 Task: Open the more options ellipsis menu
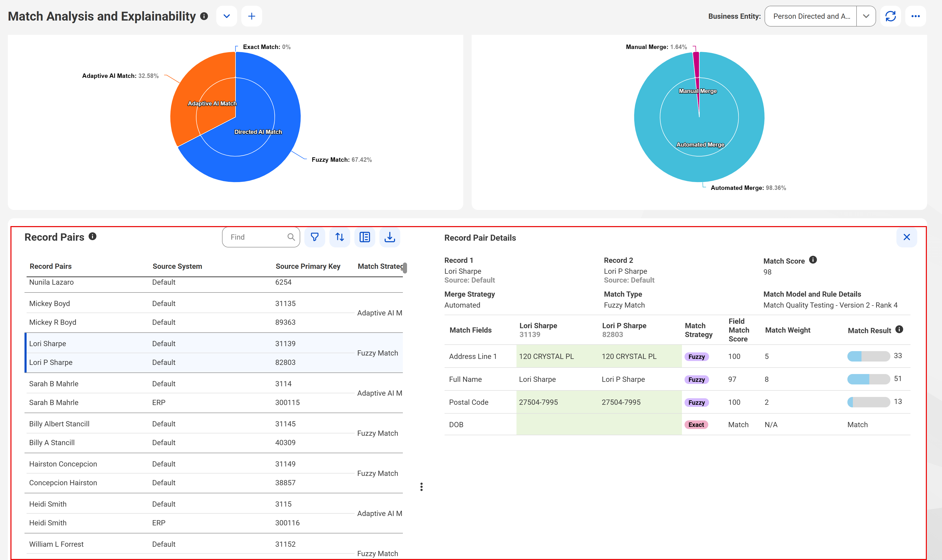tap(916, 16)
